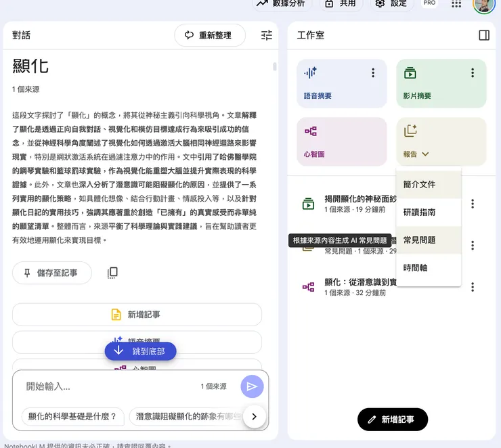501x448 pixels.
Task: Open 數據分析 analytics in top bar
Action: coord(282,4)
